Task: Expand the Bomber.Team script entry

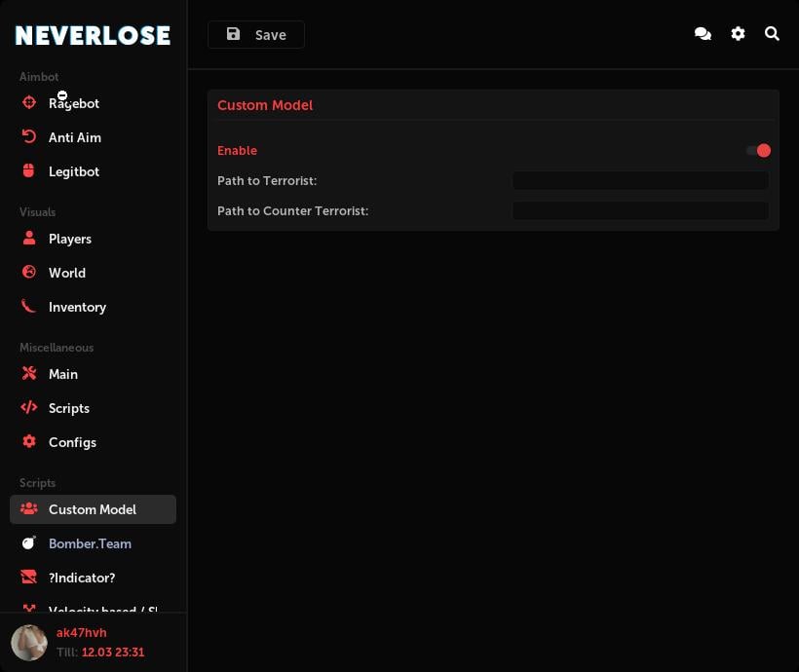Action: [x=90, y=543]
